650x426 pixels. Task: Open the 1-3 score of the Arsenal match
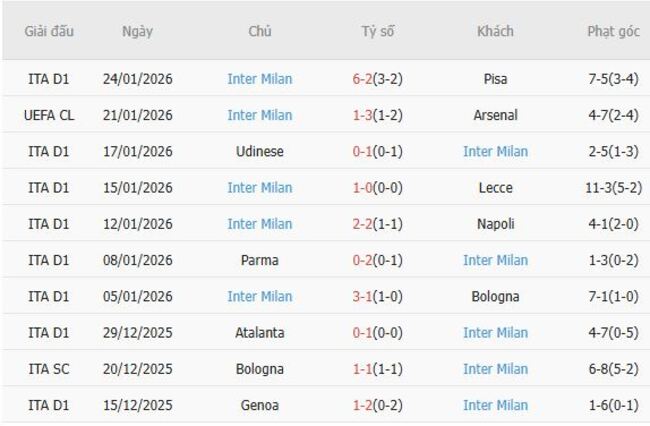tap(364, 115)
